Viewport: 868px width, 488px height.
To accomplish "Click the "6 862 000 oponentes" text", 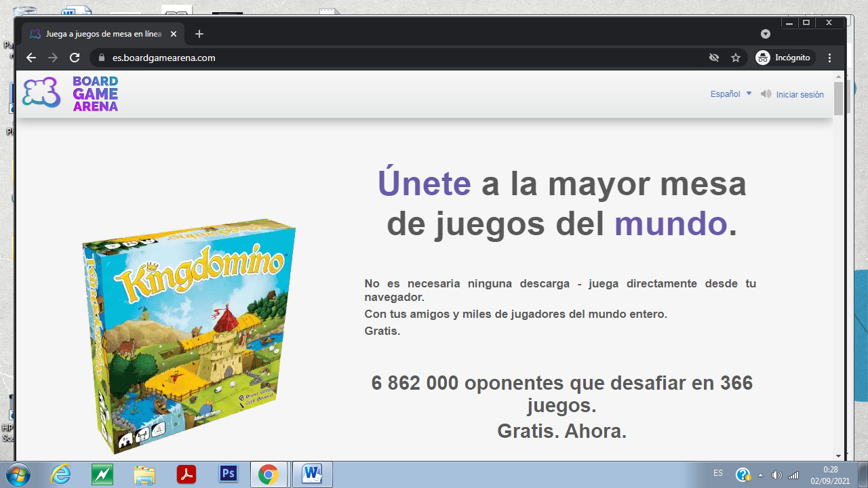I will (469, 383).
